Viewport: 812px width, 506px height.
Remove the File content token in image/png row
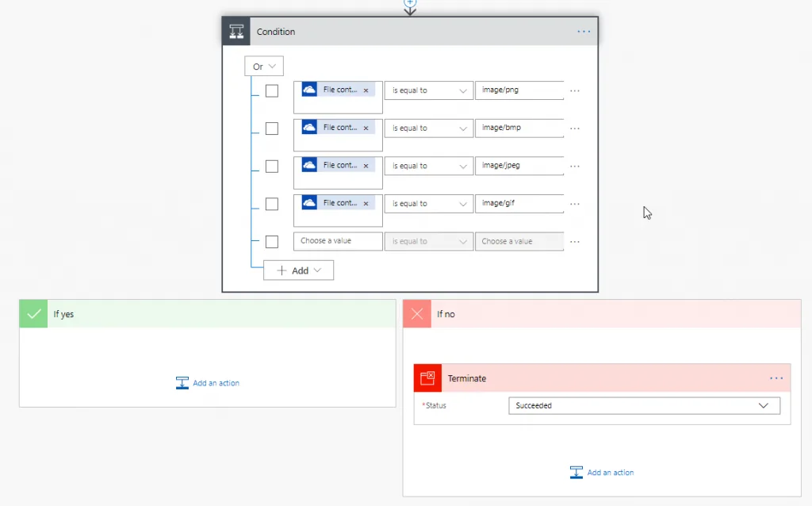point(366,90)
